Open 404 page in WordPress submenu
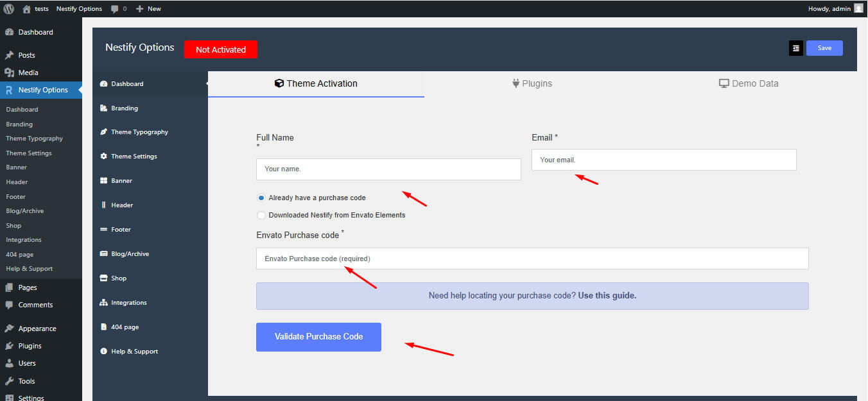The width and height of the screenshot is (868, 401). tap(20, 255)
